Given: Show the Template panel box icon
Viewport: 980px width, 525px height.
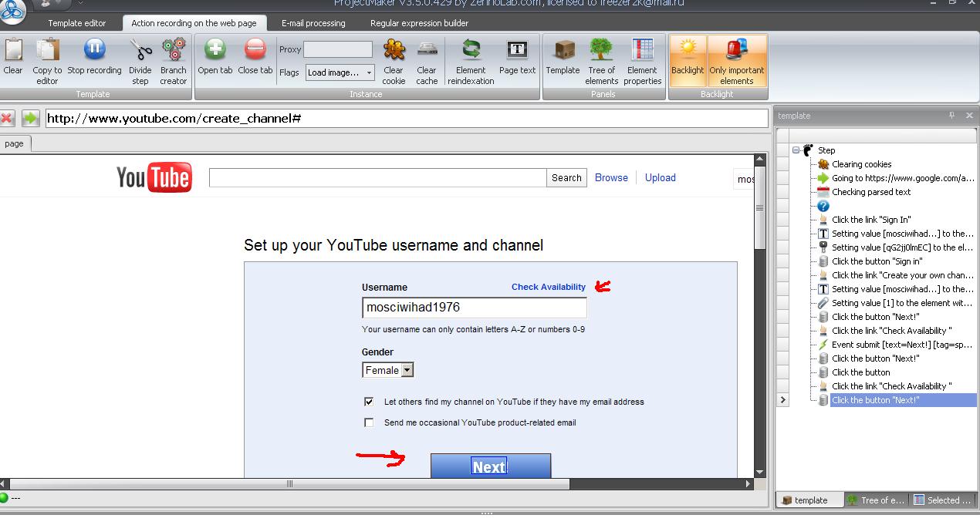Looking at the screenshot, I should (x=563, y=50).
